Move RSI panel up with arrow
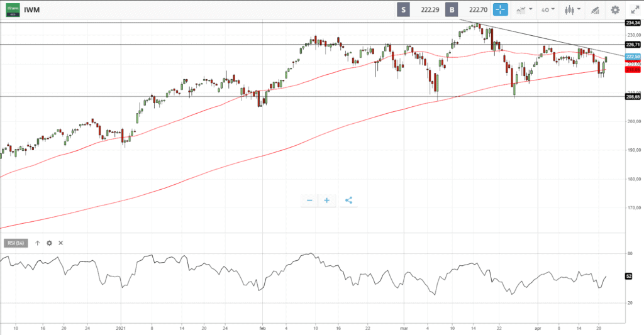This screenshot has height=335, width=644. pos(37,243)
